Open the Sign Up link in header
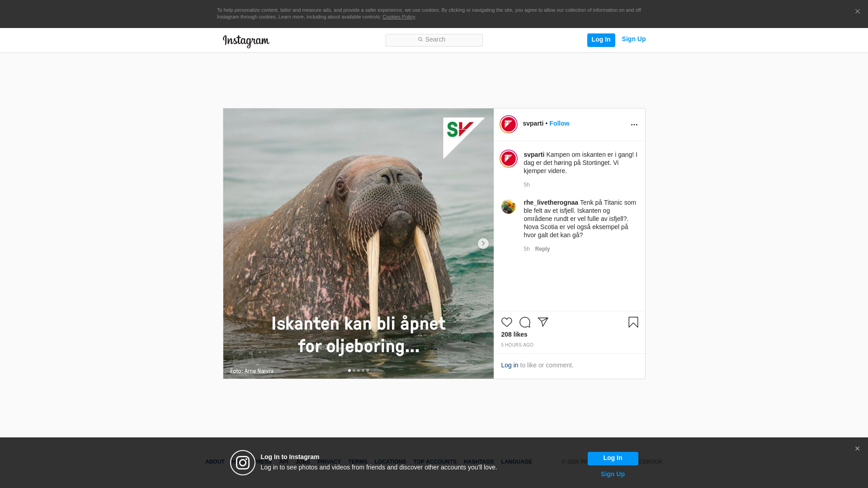 pos(633,39)
